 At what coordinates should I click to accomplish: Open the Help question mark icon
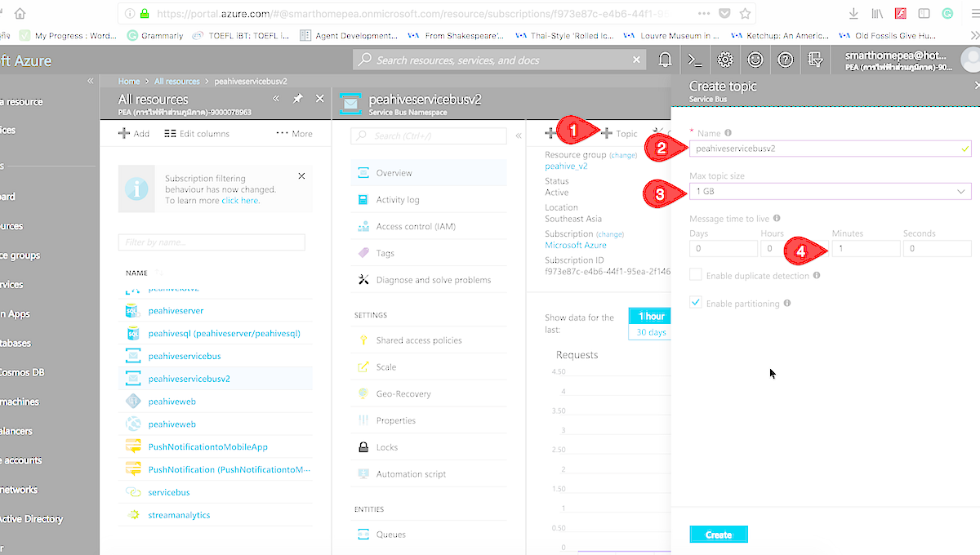point(785,59)
